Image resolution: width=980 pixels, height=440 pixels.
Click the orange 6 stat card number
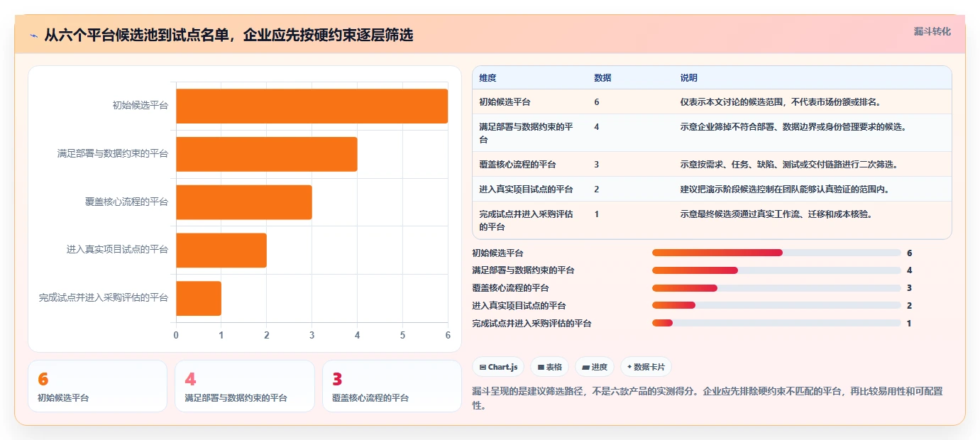tap(43, 380)
